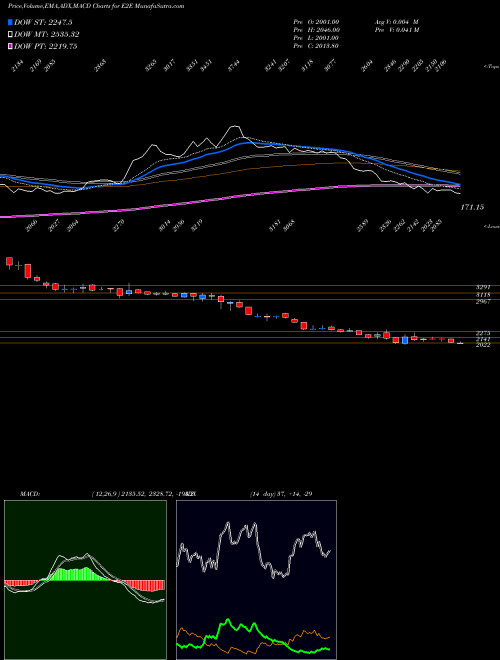Click the chart title mentioning MunafaSutra.com

click(x=96, y=6)
